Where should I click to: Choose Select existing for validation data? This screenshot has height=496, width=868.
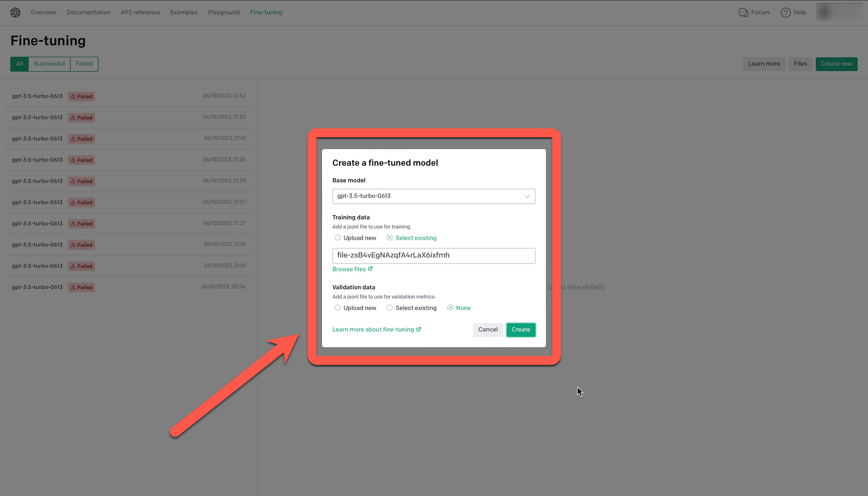coord(390,308)
